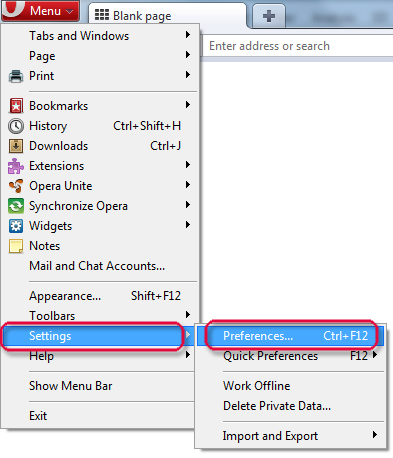This screenshot has width=393, height=458.
Task: Expand the Bookmarks submenu arrow
Action: [188, 105]
